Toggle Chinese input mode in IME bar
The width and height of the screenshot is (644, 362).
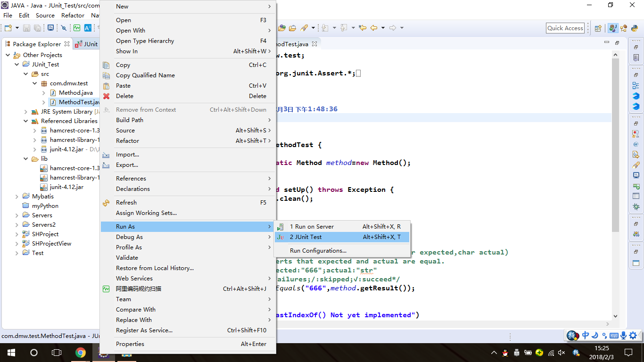tap(586, 336)
